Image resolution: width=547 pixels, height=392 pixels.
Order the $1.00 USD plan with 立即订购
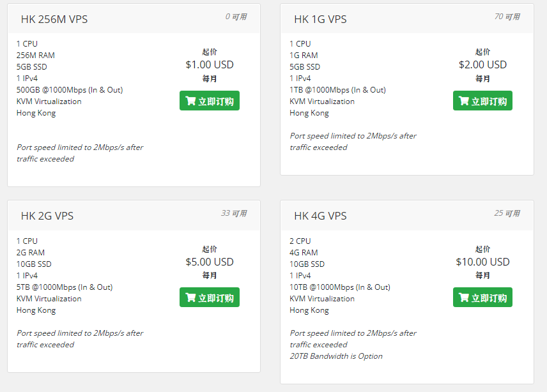210,101
